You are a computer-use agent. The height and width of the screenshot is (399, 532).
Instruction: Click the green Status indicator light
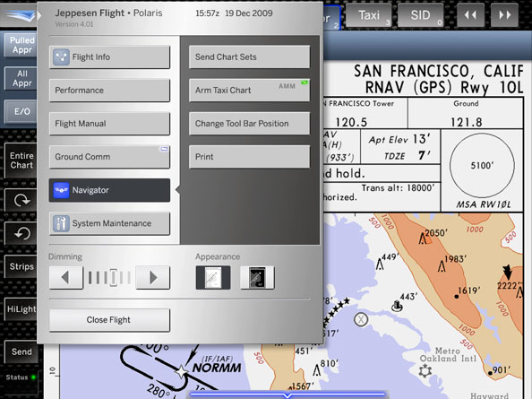coord(34,377)
